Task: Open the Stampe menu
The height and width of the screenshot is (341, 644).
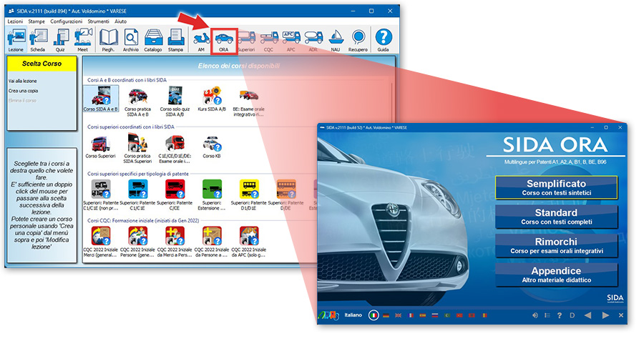Action: click(x=36, y=22)
